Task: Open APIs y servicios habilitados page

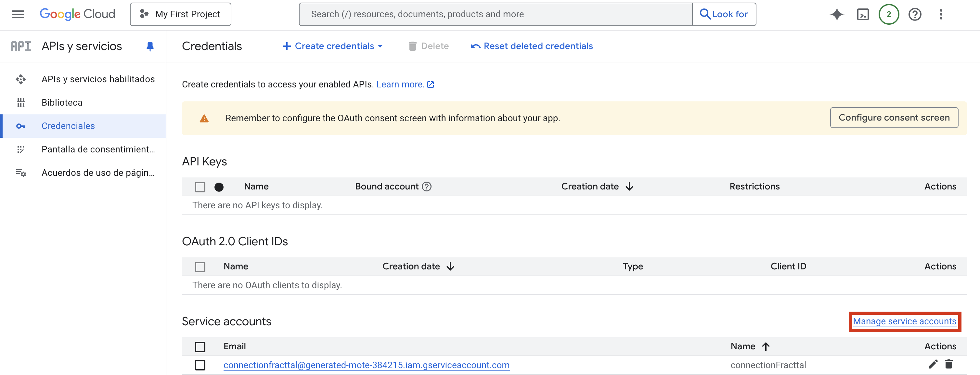Action: click(x=98, y=79)
